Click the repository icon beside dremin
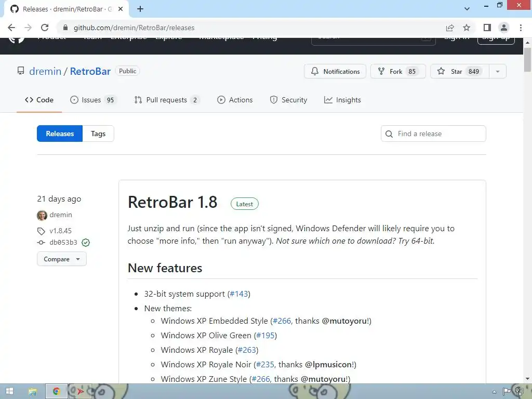The height and width of the screenshot is (399, 532). tap(21, 71)
